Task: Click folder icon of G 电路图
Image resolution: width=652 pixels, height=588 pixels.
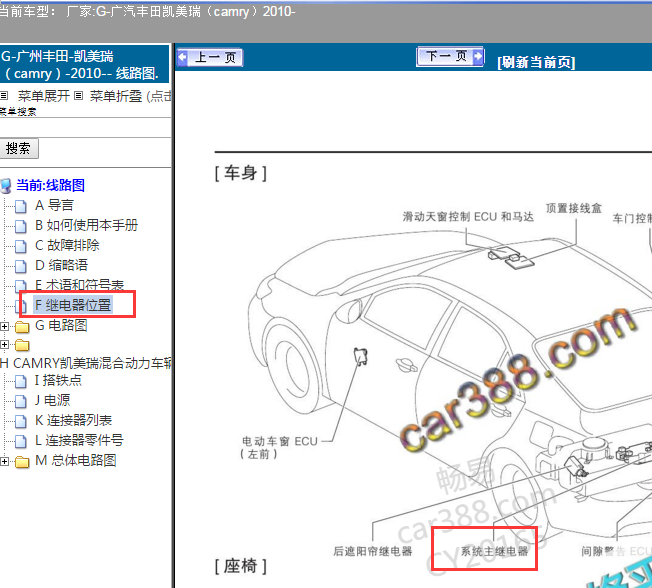Action: [22, 327]
